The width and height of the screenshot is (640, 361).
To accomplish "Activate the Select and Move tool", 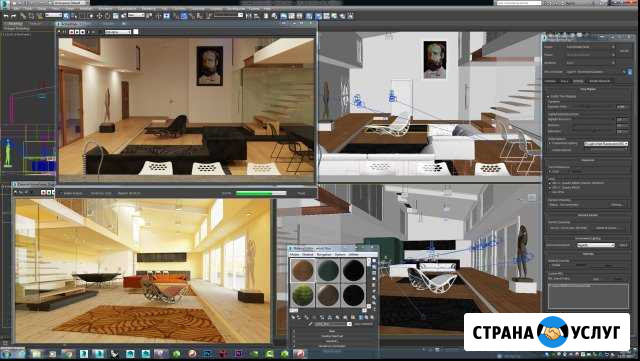I will [x=100, y=16].
